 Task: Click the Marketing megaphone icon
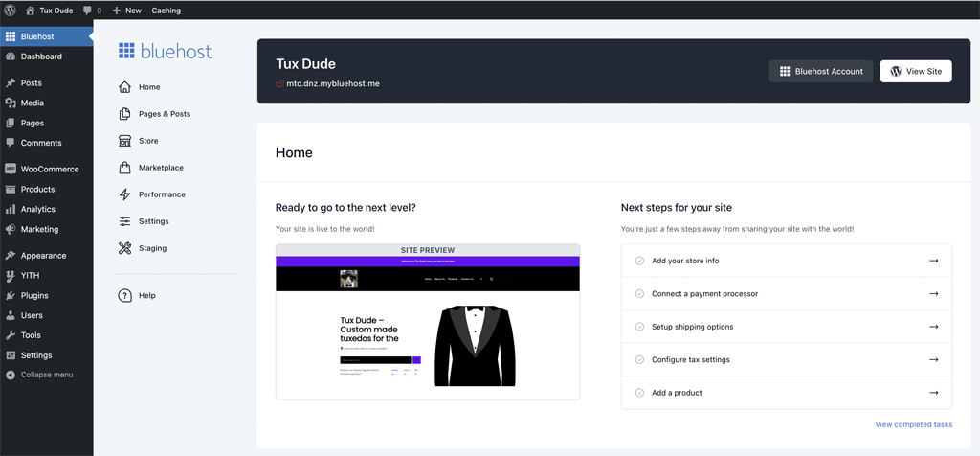pyautogui.click(x=10, y=229)
